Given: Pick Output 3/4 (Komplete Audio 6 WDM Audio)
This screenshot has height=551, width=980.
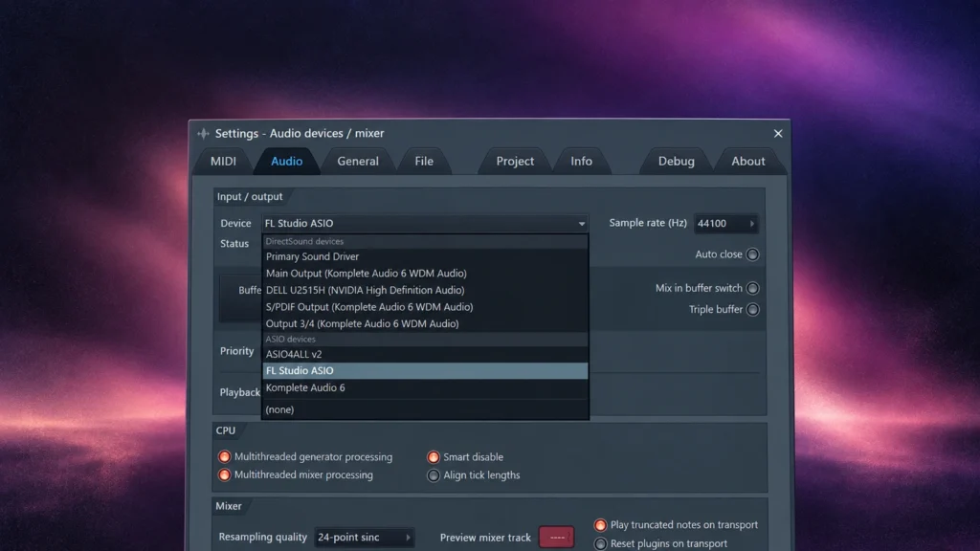Looking at the screenshot, I should [425, 324].
